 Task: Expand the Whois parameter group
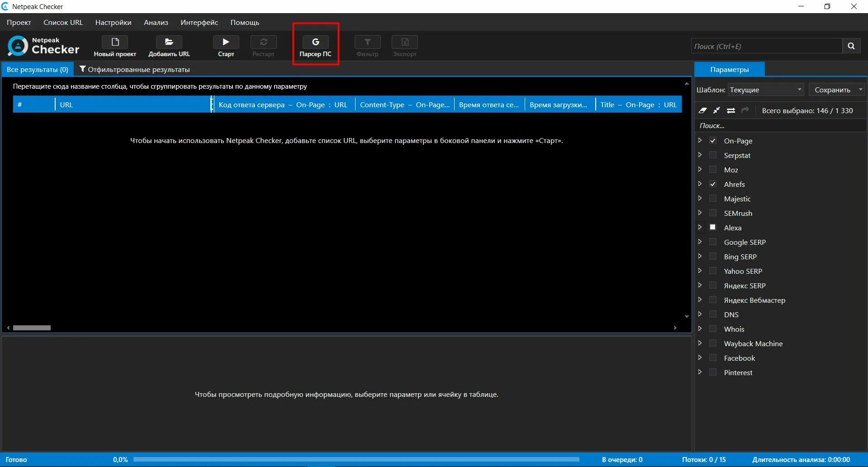click(700, 329)
